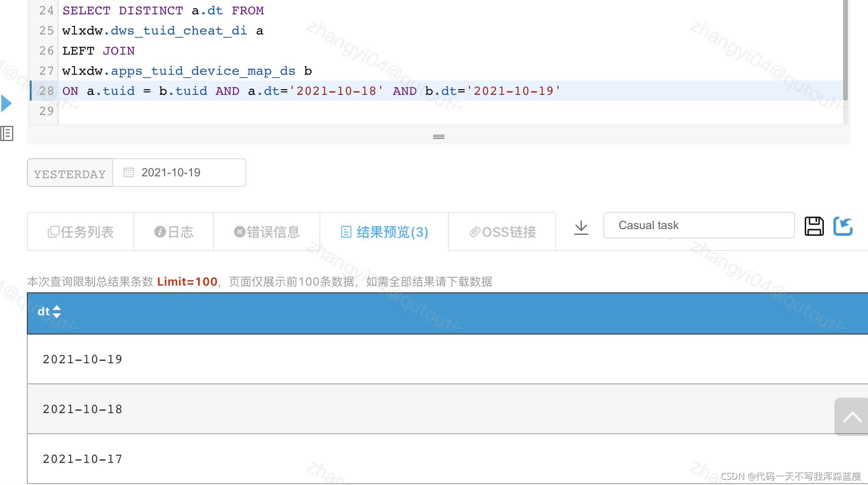
Task: Click empty line 29 in editor
Action: click(451, 111)
